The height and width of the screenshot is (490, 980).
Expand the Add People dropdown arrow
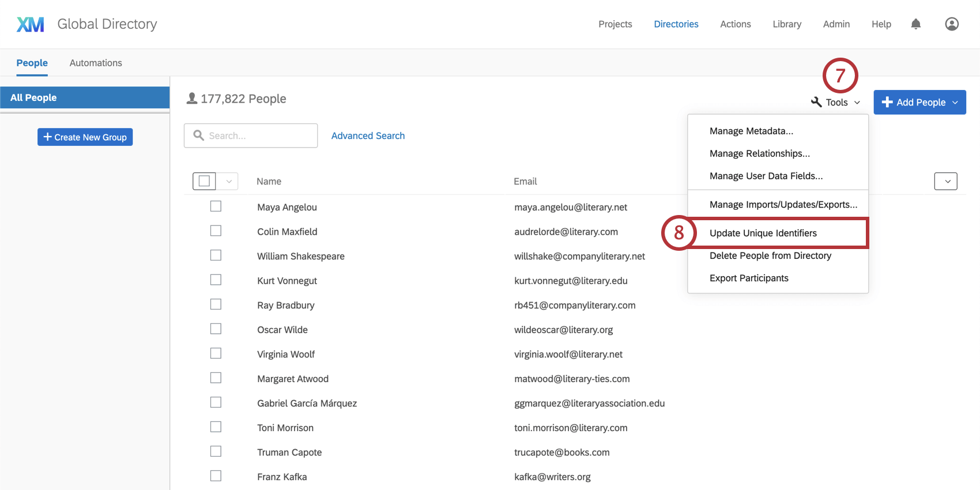(x=955, y=103)
